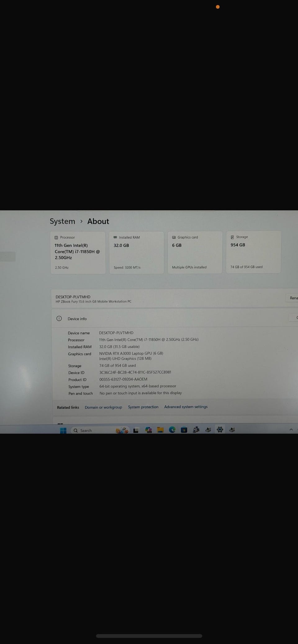
Task: Click the taskbar icon right of Microsoft Store
Action: point(196,430)
